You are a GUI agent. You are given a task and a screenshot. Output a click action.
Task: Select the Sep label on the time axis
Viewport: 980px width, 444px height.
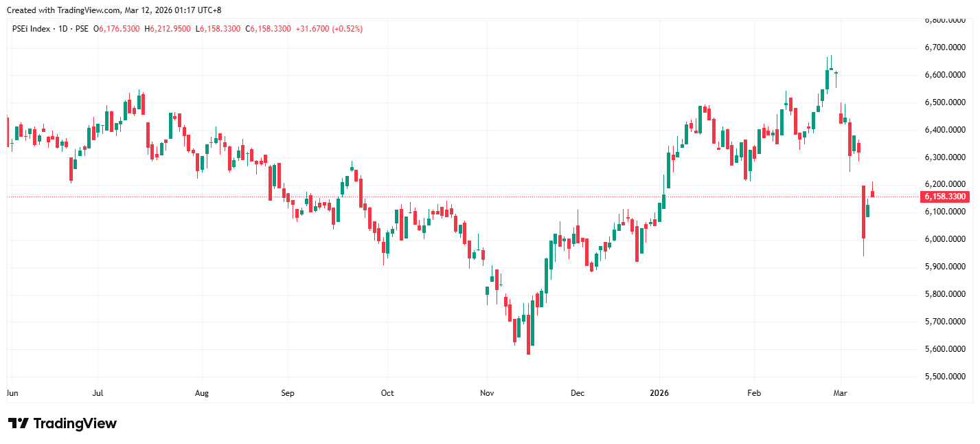(287, 394)
